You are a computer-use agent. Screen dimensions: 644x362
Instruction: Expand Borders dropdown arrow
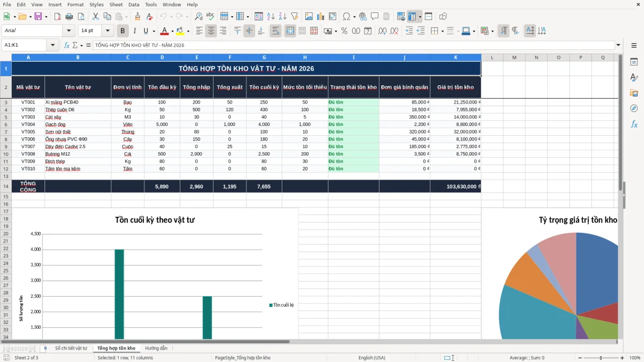click(x=442, y=31)
